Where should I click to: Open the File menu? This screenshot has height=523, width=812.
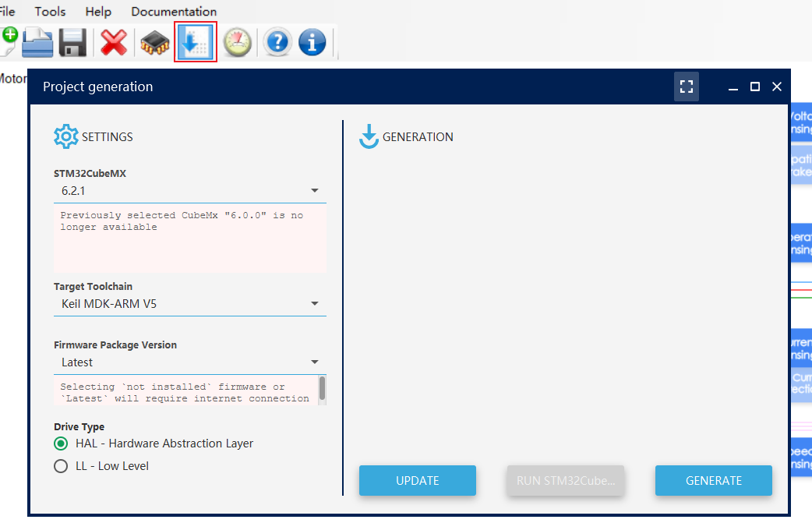pyautogui.click(x=7, y=12)
